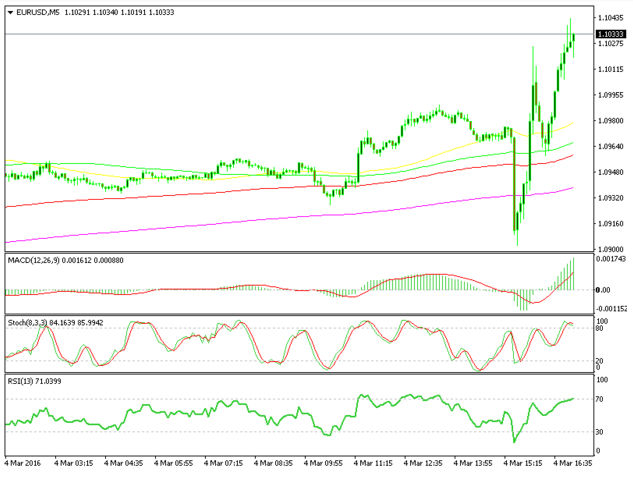Click RSI scale level 30
The height and width of the screenshot is (479, 633).
tap(599, 432)
